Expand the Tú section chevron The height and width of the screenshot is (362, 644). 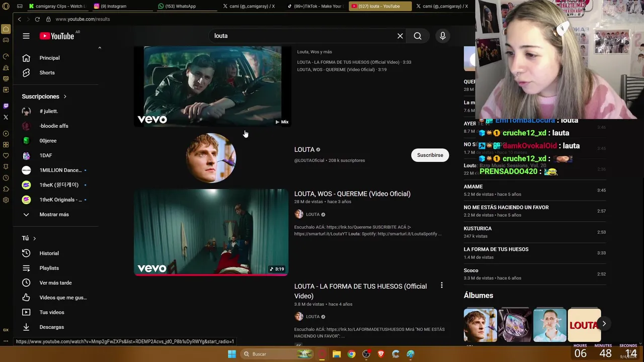click(x=34, y=238)
